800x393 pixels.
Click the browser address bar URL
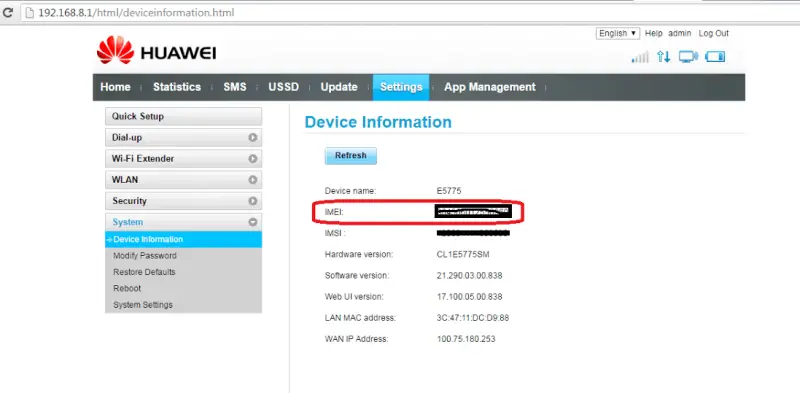(x=136, y=13)
